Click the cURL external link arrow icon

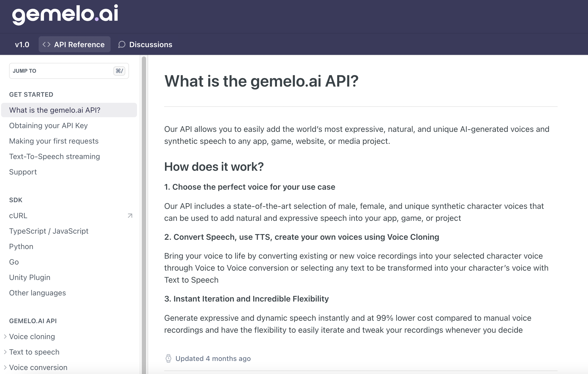[x=130, y=216]
